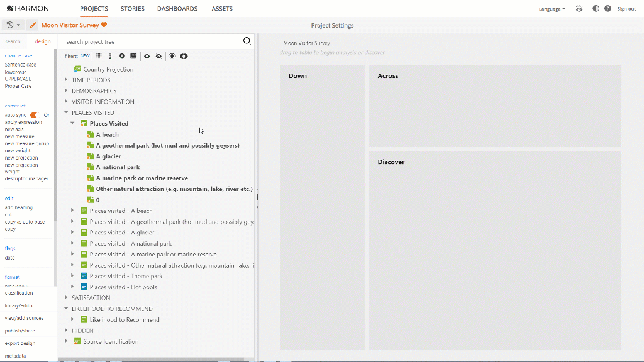Open the classification section

19,293
